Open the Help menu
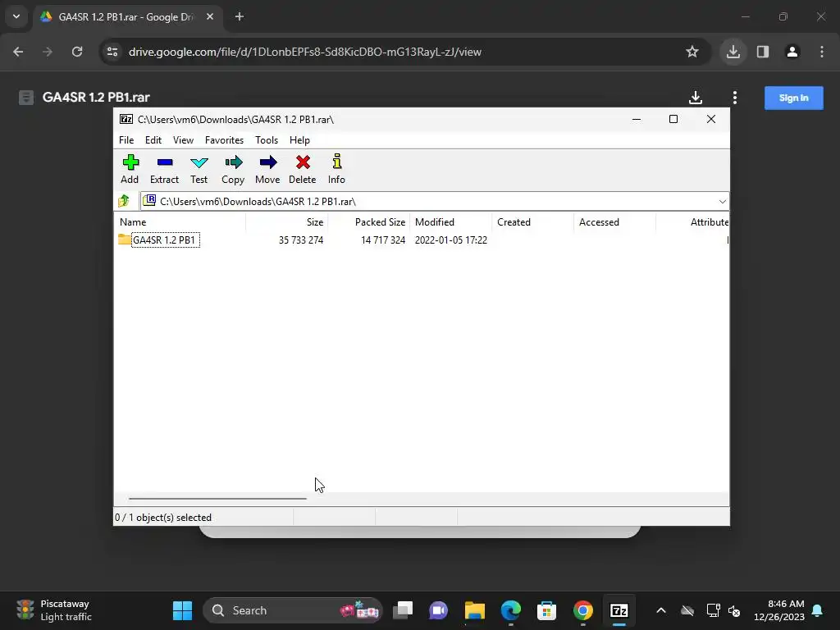The width and height of the screenshot is (840, 630). (x=299, y=139)
